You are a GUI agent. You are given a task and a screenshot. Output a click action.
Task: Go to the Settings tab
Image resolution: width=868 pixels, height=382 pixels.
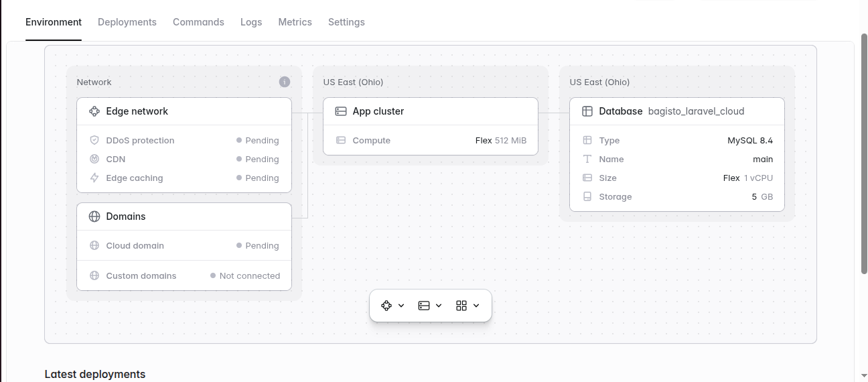point(346,22)
